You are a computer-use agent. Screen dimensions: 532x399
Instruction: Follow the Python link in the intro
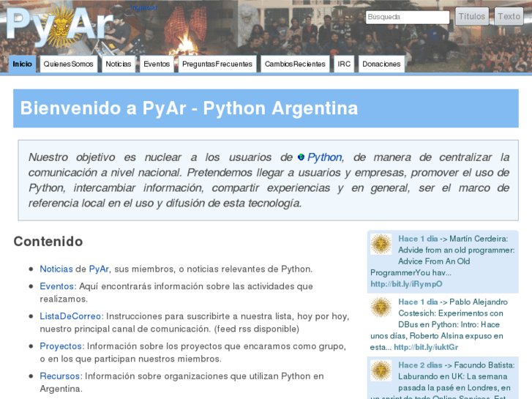[x=324, y=157]
